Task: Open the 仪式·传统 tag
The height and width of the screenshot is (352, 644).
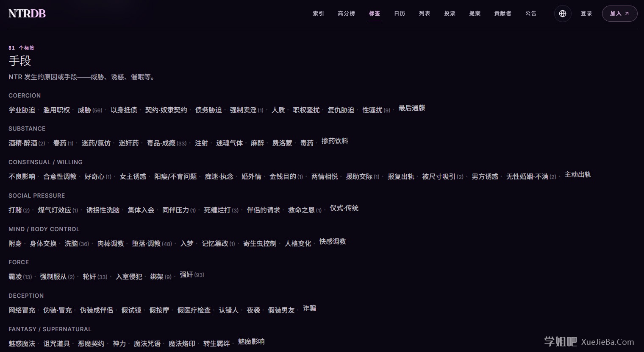Action: [344, 208]
